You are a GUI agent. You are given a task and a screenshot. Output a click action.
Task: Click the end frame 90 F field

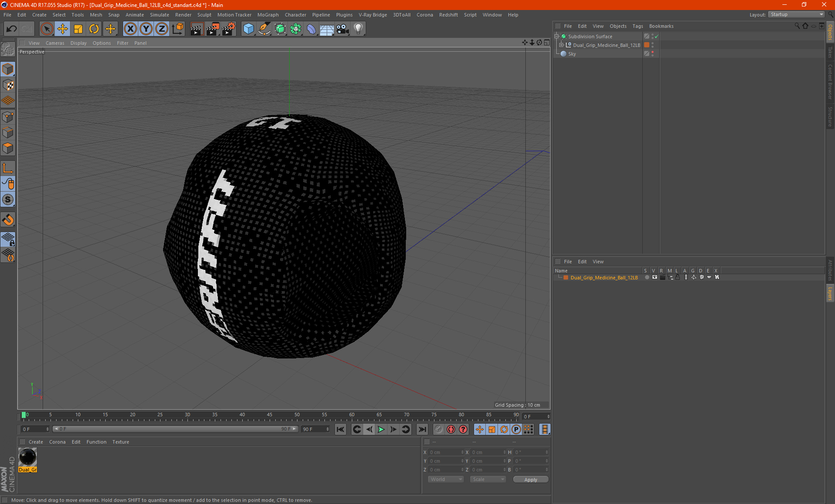[316, 429]
